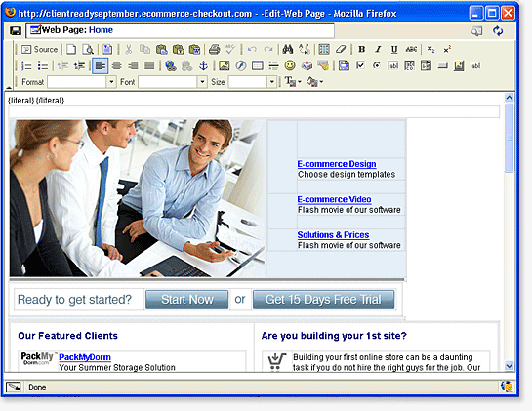Insert an anchor
532x411 pixels.
click(203, 65)
